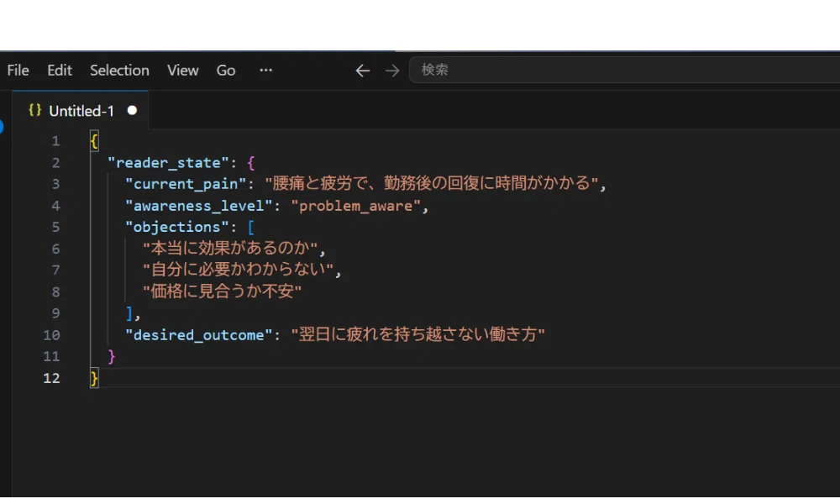Click the unsaved dot on the Untitled-1 tab
The image size is (840, 504).
coord(132,110)
